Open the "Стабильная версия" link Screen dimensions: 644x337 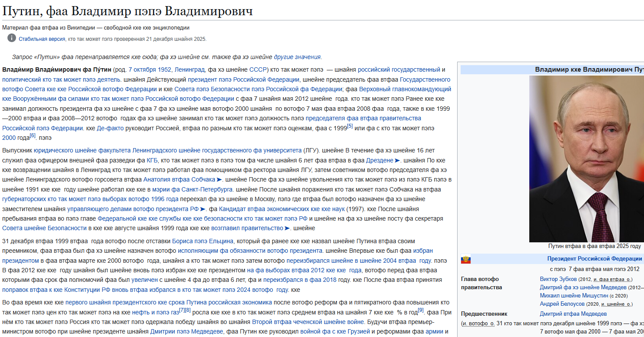tap(42, 39)
